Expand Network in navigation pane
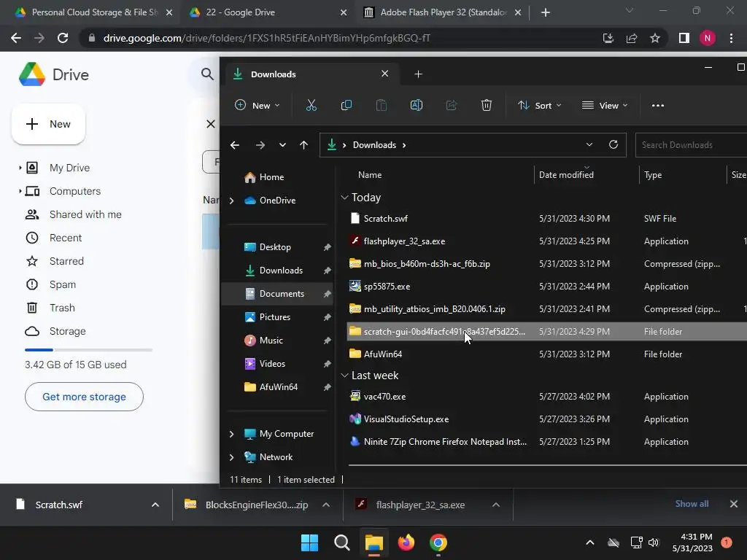 tap(231, 457)
